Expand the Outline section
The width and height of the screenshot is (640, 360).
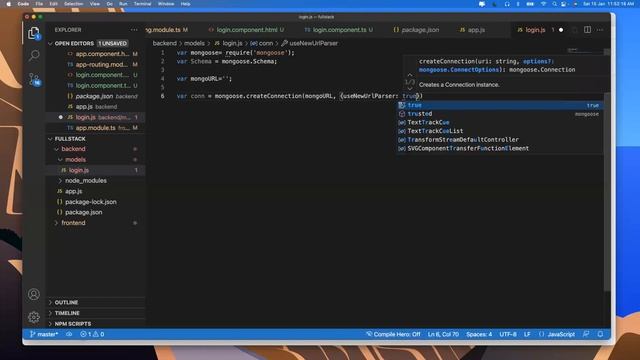(96, 302)
